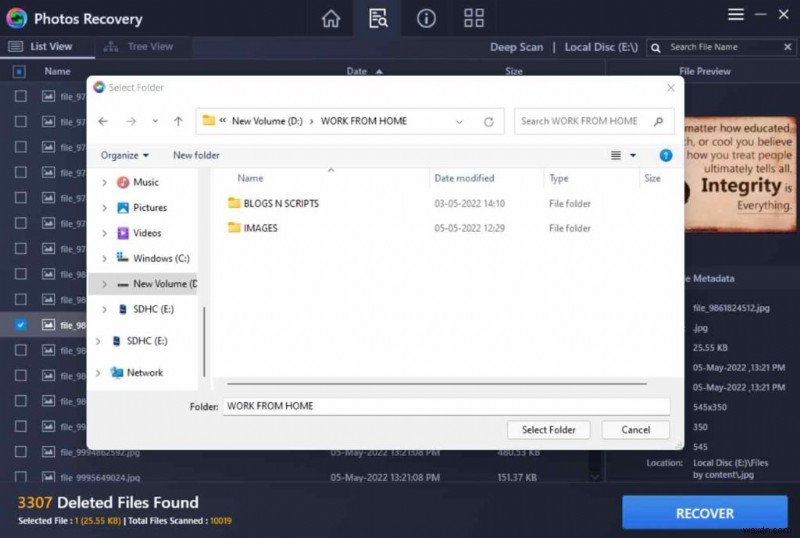Expand the Music tree node
The height and width of the screenshot is (538, 800).
(x=104, y=182)
